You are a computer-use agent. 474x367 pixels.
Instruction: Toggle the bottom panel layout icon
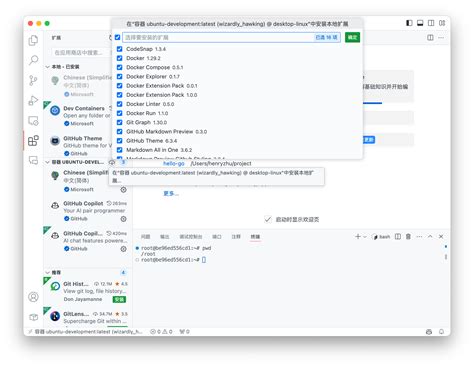(420, 23)
